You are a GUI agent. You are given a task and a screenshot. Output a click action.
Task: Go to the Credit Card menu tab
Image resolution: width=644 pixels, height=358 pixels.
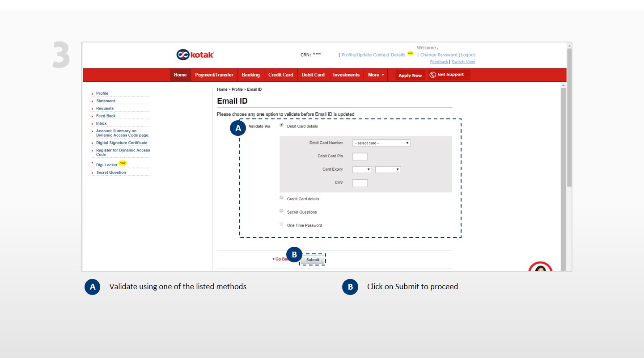(280, 75)
